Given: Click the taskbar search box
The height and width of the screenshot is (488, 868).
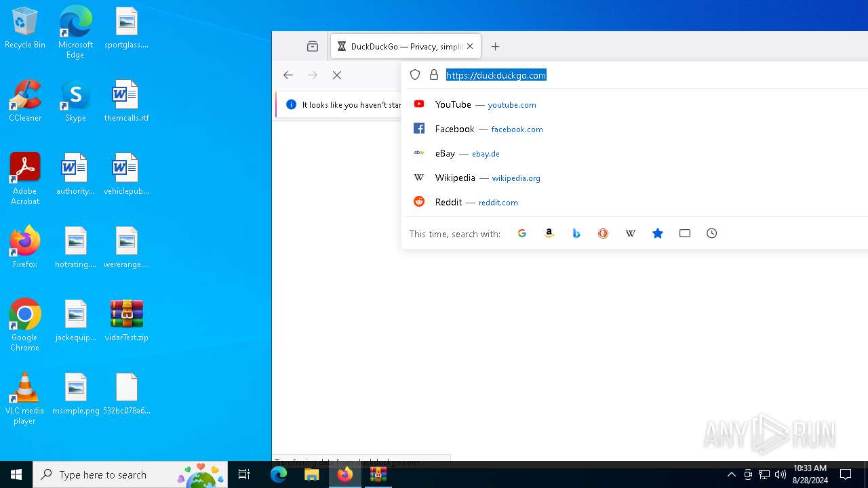Looking at the screenshot, I should click(x=130, y=474).
